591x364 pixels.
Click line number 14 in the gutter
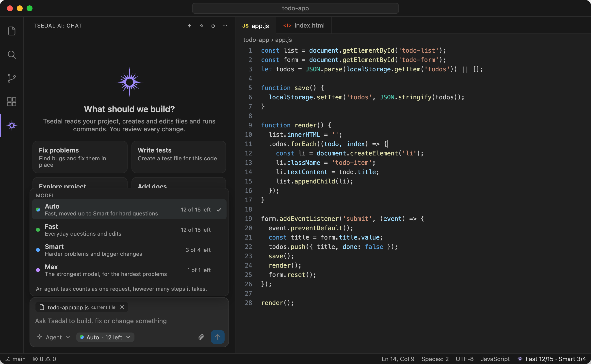[248, 172]
